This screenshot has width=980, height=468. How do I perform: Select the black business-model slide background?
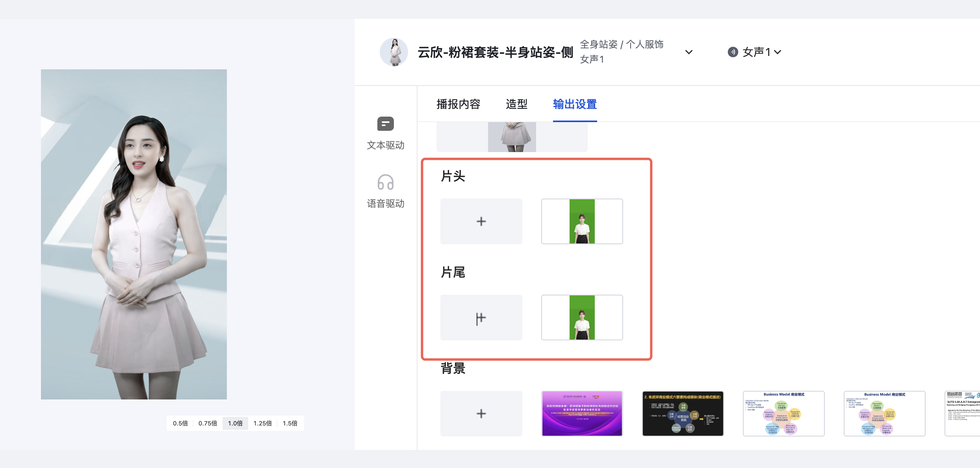(683, 414)
